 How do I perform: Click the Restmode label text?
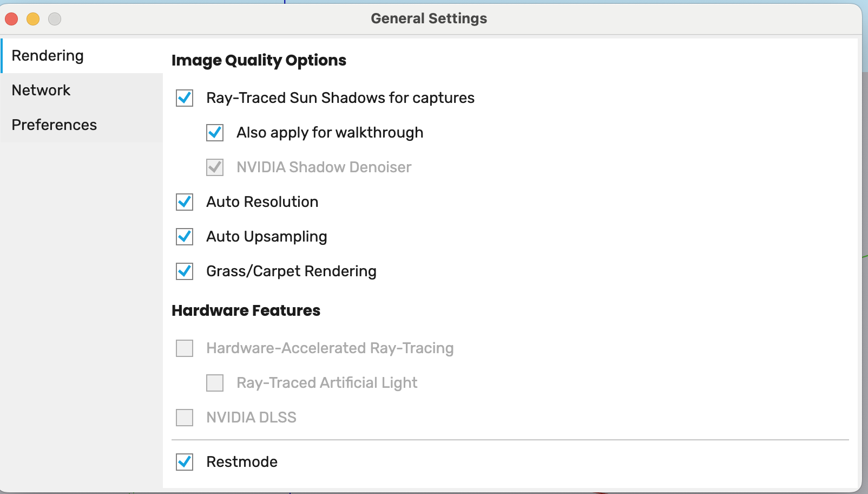pos(242,462)
